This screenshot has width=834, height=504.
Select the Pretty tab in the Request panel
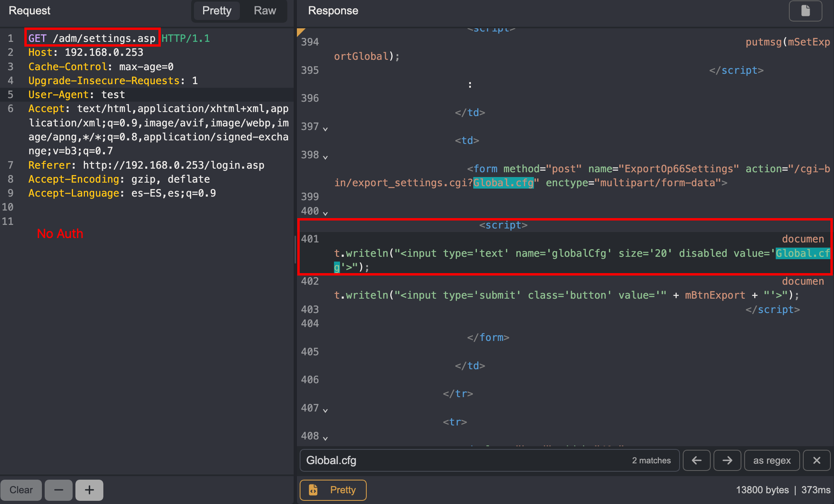click(216, 11)
